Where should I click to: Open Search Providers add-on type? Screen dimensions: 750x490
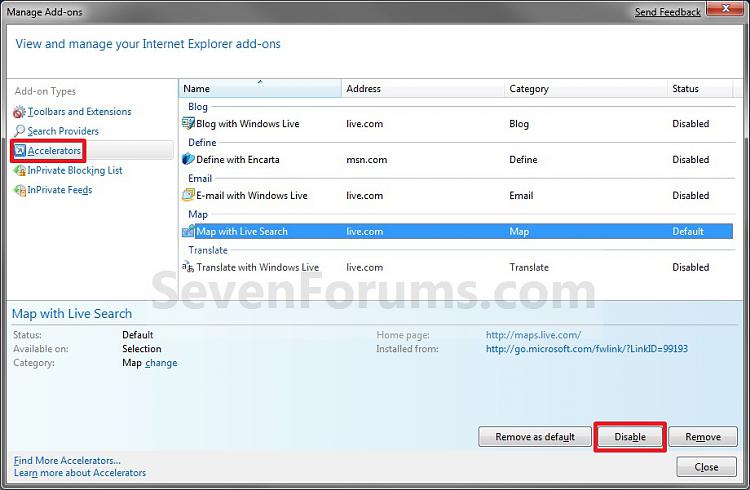pos(63,131)
